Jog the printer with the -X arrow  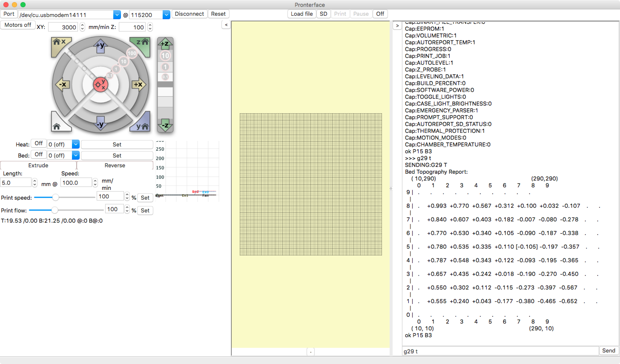coord(63,85)
